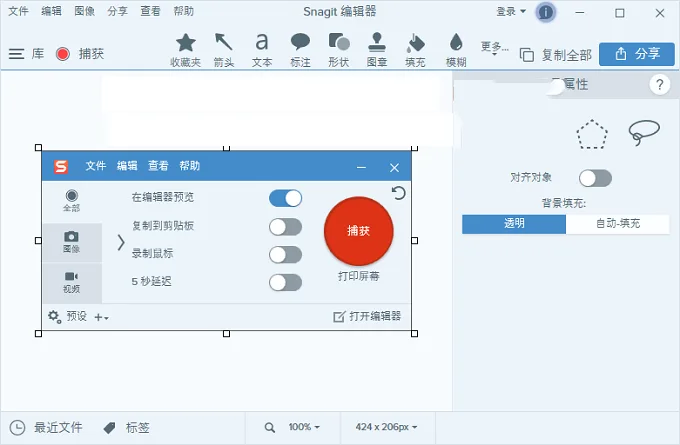Close the inner capture window
Screen dimensions: 680x445
coord(394,168)
